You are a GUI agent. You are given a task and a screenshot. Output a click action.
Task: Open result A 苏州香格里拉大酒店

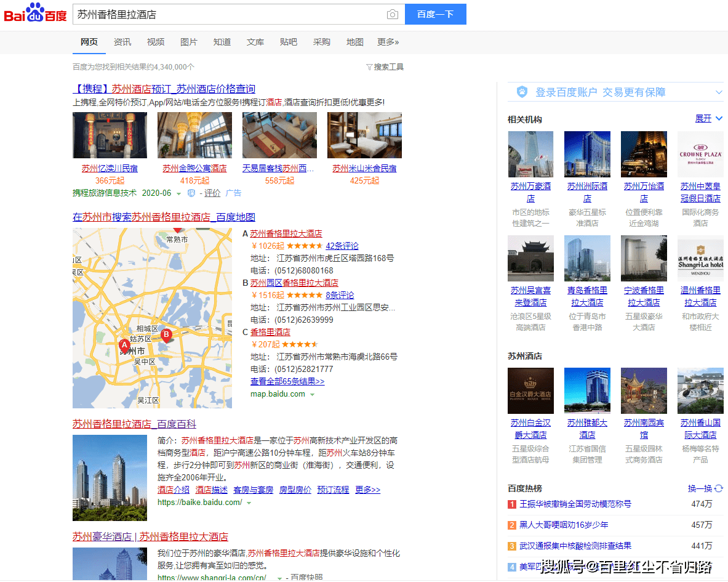[x=286, y=233]
